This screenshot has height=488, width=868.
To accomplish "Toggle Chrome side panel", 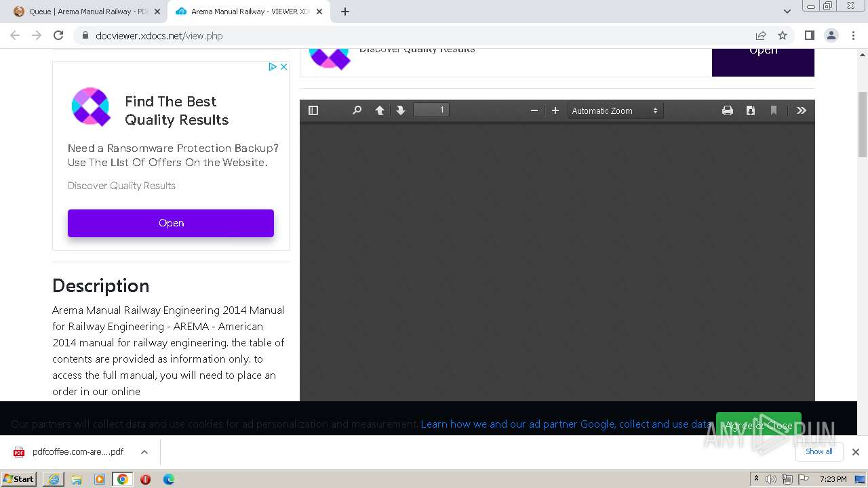I will point(809,35).
